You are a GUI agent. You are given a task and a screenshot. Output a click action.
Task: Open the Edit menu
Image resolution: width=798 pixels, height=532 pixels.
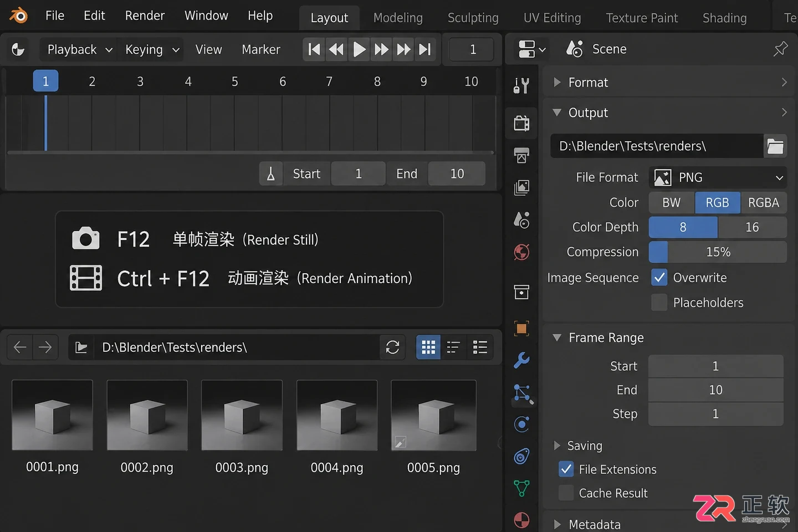tap(94, 16)
